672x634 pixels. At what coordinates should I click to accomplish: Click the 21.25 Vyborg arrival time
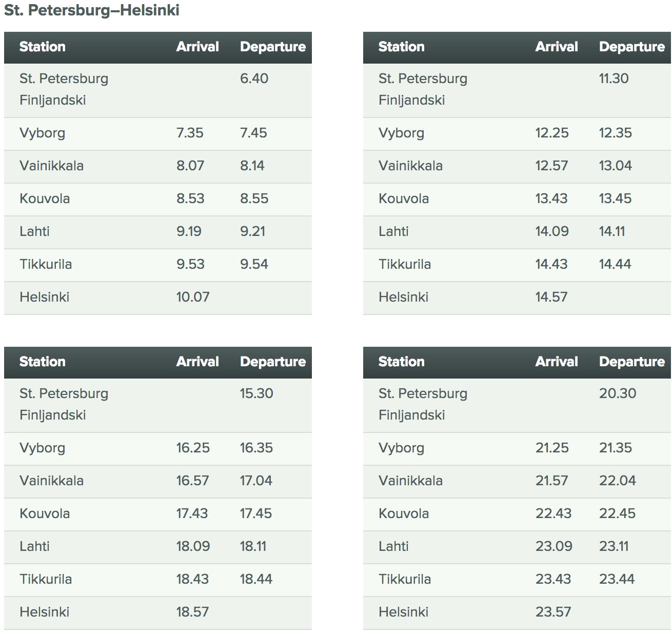(552, 448)
